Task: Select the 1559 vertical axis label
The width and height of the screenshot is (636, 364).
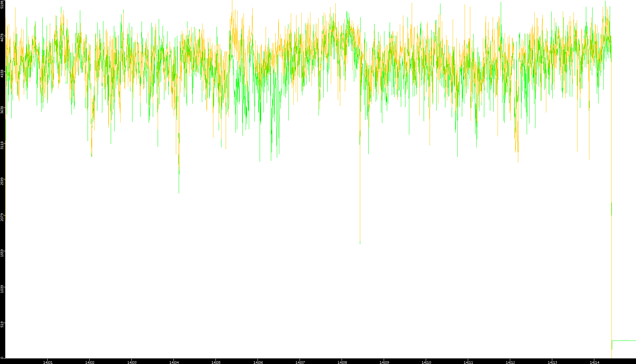Action: coord(2,253)
